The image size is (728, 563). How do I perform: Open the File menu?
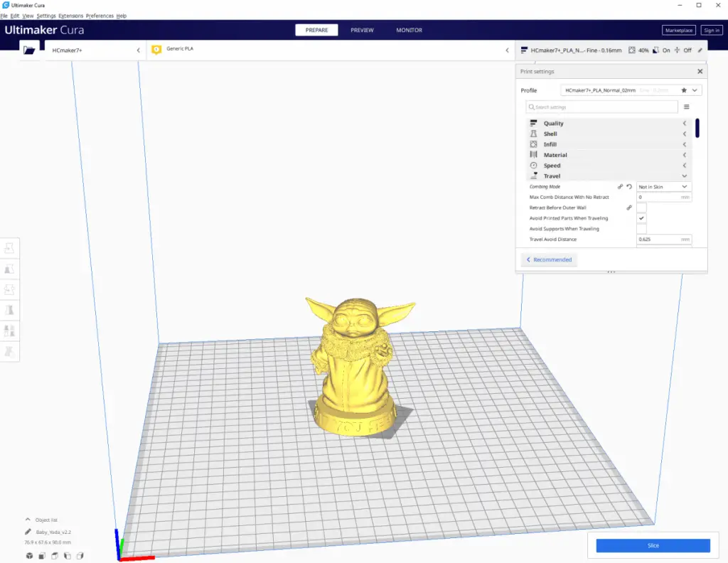[4, 16]
